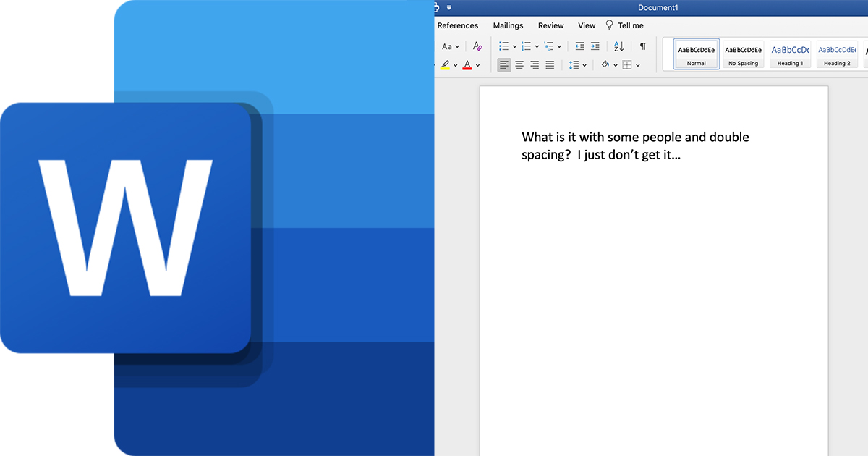868x456 pixels.
Task: Click the Clear All Formatting icon
Action: coord(477,46)
